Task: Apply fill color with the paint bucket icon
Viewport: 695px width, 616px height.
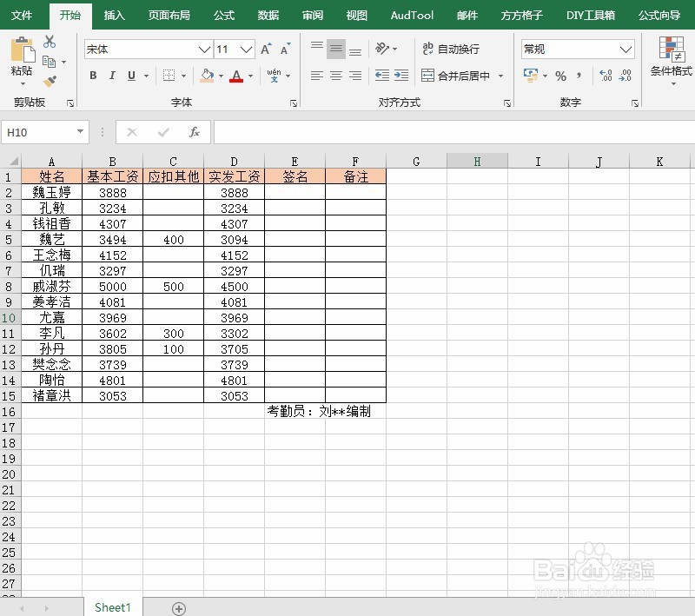Action: (x=207, y=76)
